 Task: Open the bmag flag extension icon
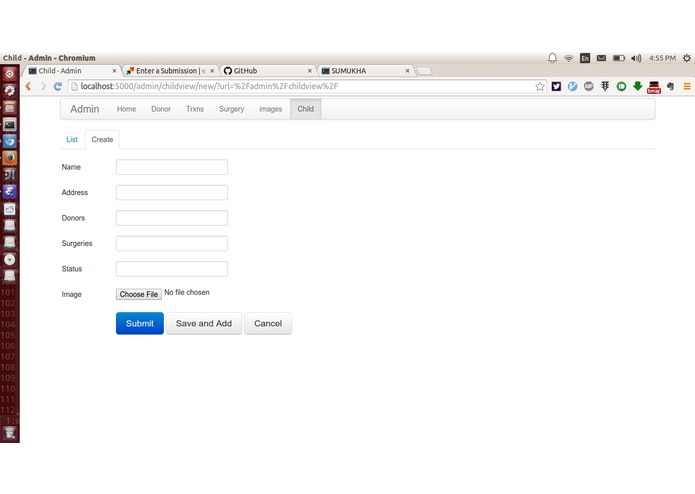point(654,87)
